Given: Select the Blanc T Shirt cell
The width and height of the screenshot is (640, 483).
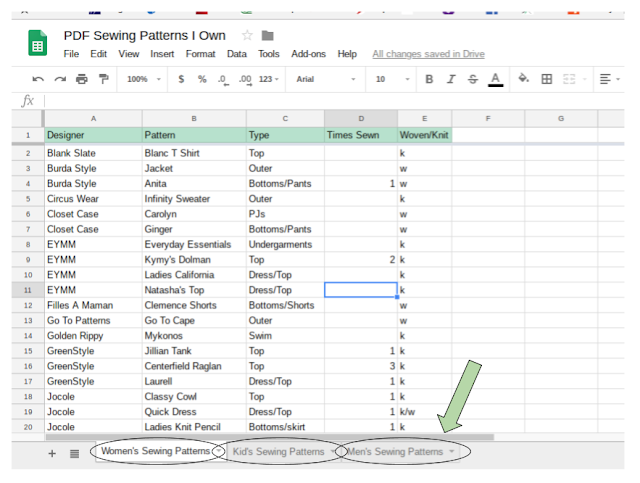Looking at the screenshot, I should 194,153.
